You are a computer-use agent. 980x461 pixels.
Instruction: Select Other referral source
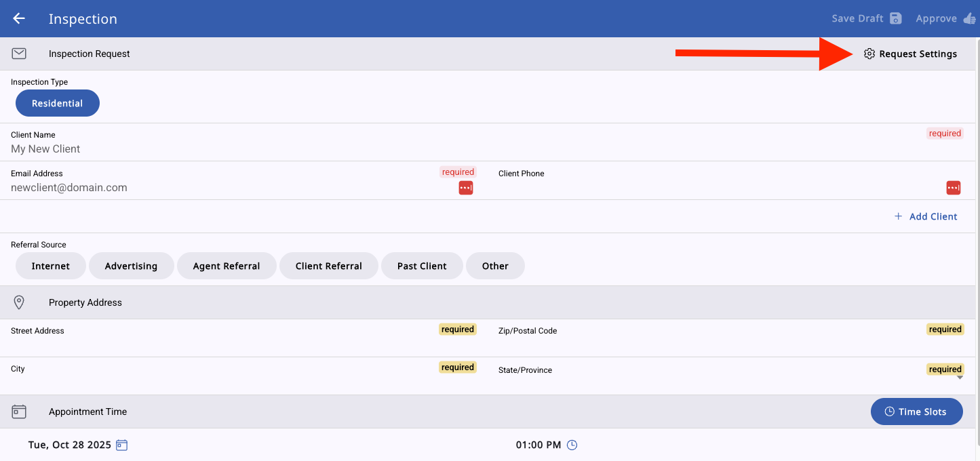pyautogui.click(x=495, y=266)
